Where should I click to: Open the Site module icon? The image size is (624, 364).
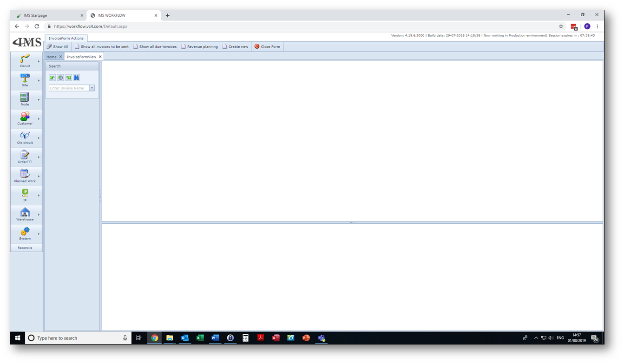pos(25,78)
